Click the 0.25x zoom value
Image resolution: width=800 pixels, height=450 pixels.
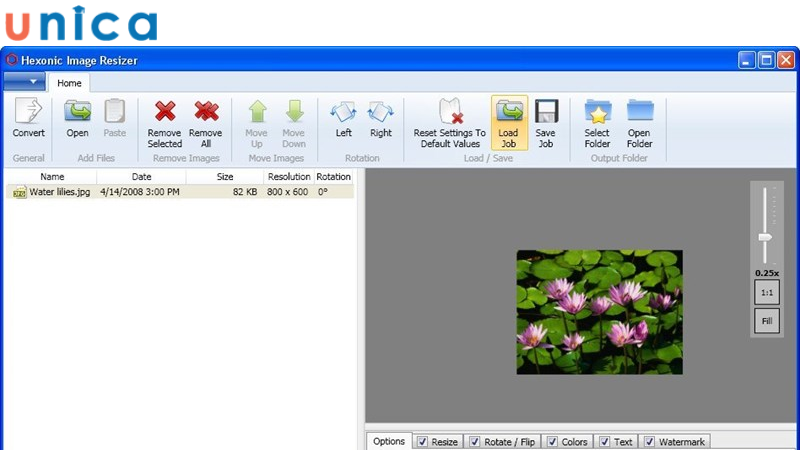[767, 273]
